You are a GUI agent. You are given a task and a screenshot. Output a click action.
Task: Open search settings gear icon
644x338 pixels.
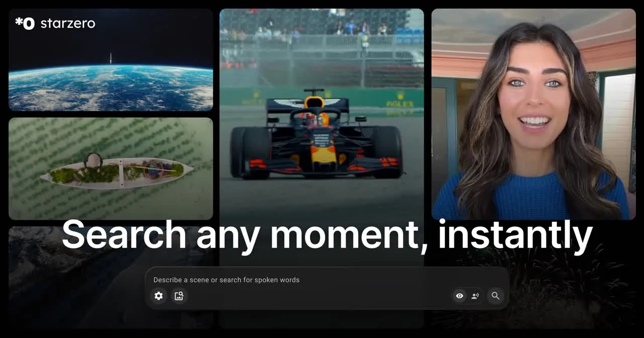158,296
